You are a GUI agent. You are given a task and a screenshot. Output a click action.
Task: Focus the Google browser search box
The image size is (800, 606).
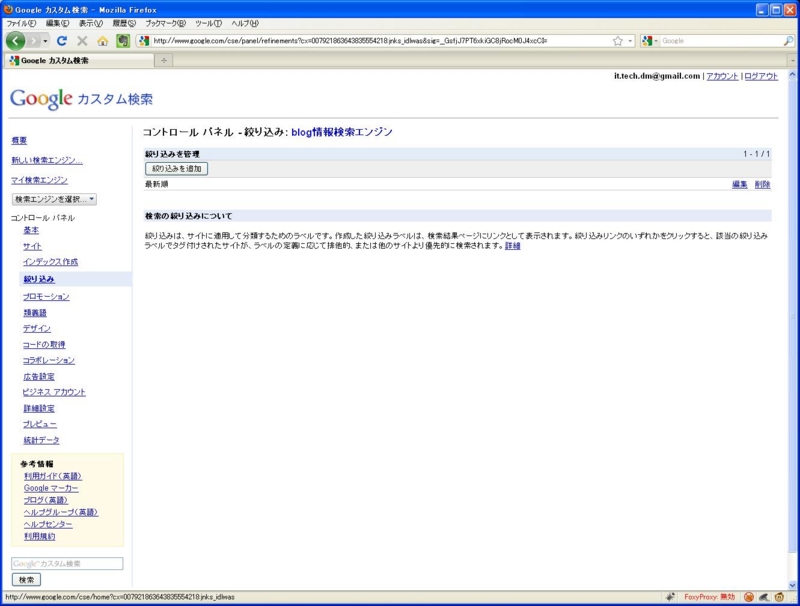[720, 41]
